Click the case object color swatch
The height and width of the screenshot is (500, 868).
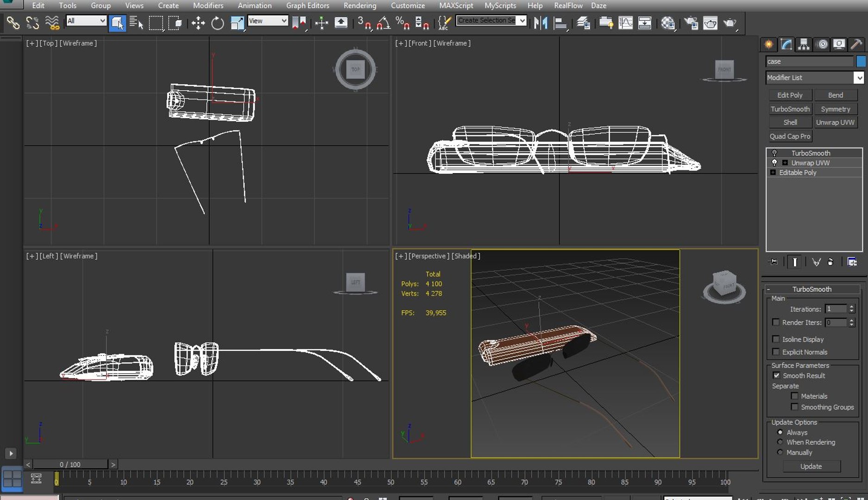[x=861, y=61]
